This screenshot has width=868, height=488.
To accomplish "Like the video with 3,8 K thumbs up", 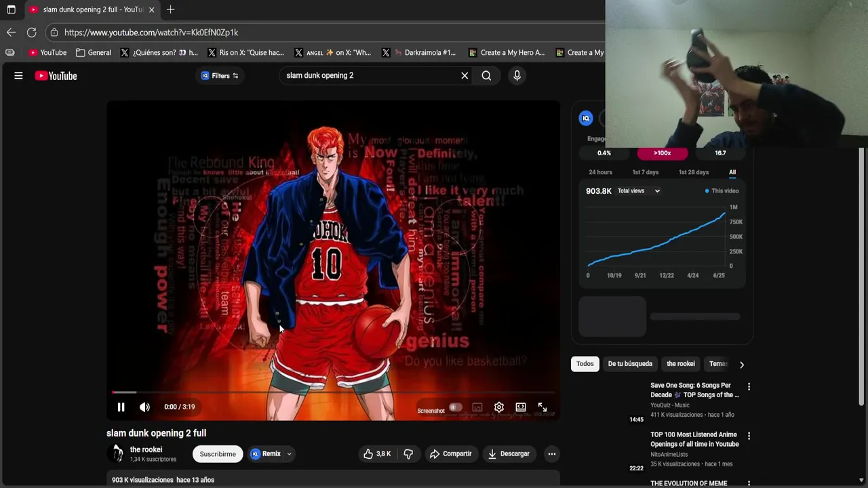I will [377, 453].
